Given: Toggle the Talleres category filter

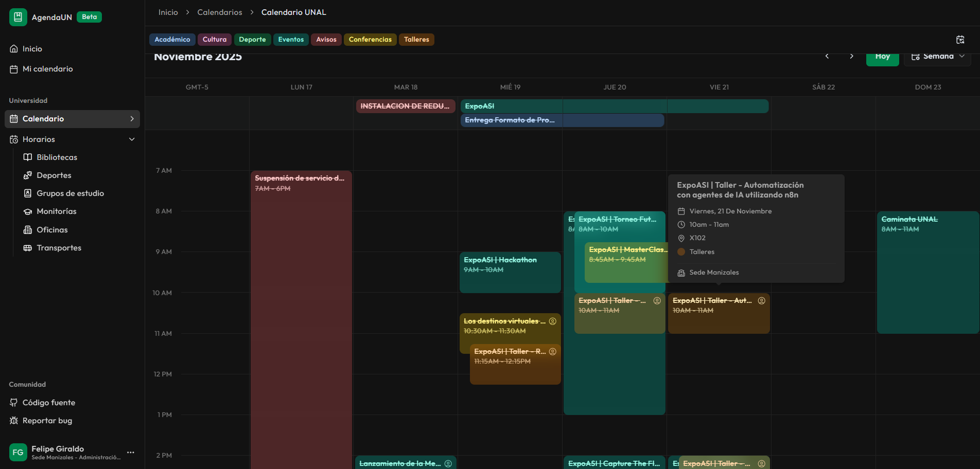Looking at the screenshot, I should click(x=416, y=40).
